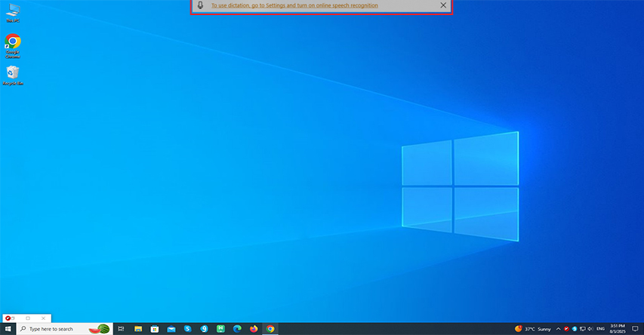The image size is (644, 335).
Task: Open the Mail app on the taskbar
Action: pyautogui.click(x=171, y=329)
